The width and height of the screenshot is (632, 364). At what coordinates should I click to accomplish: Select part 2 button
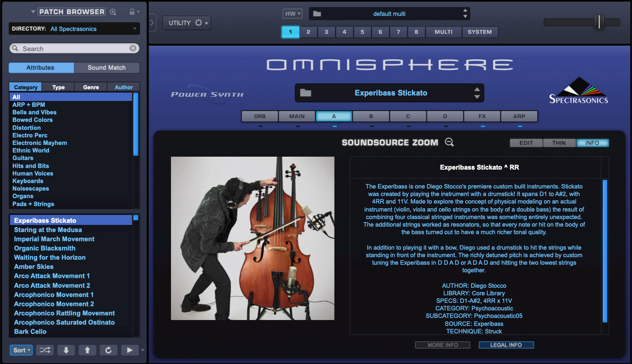tap(308, 32)
